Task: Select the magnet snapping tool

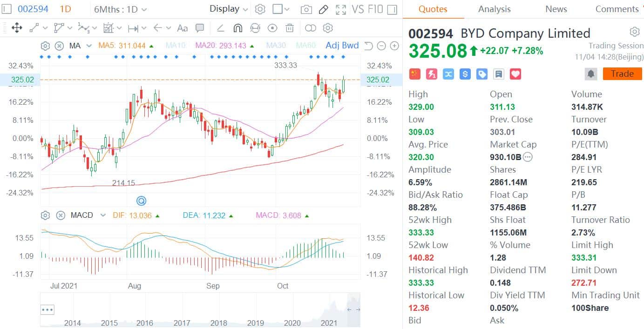Action: [x=237, y=28]
